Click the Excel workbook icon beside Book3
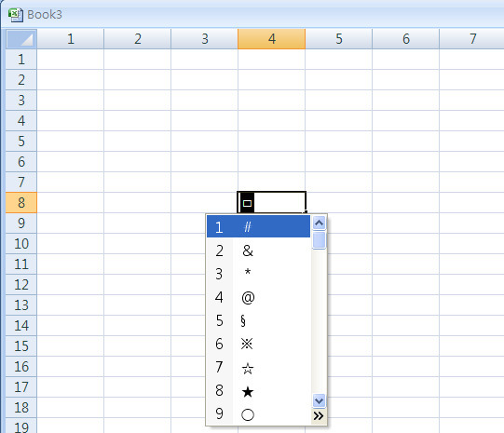 (16, 15)
